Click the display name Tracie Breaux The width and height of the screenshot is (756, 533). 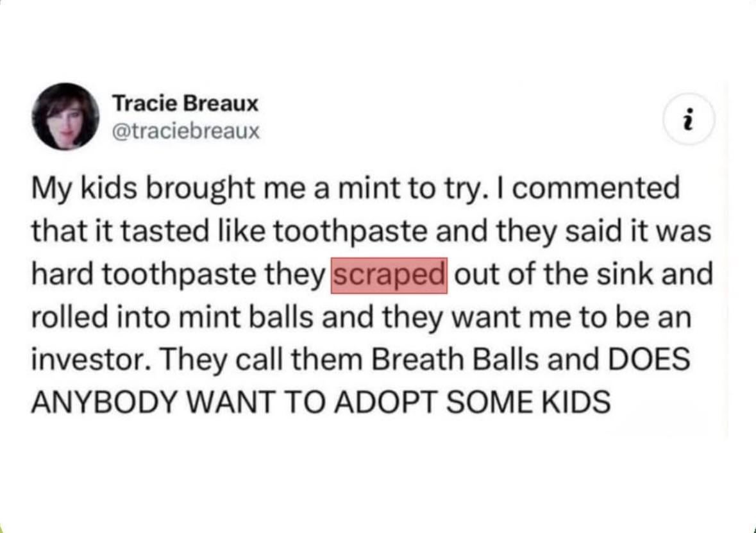185,103
